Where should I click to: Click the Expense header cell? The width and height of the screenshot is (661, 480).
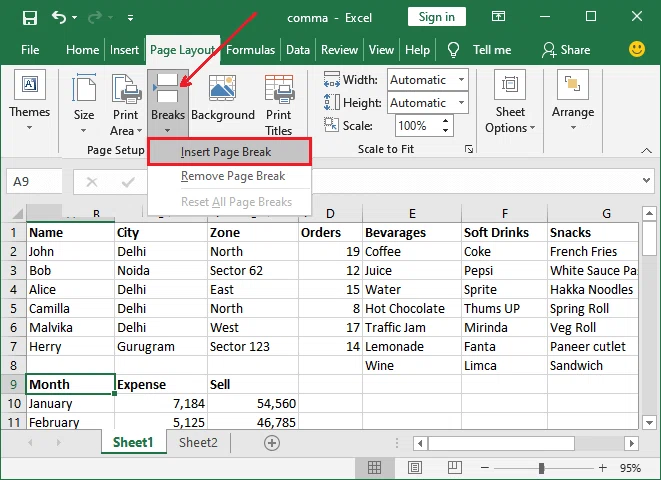(161, 384)
